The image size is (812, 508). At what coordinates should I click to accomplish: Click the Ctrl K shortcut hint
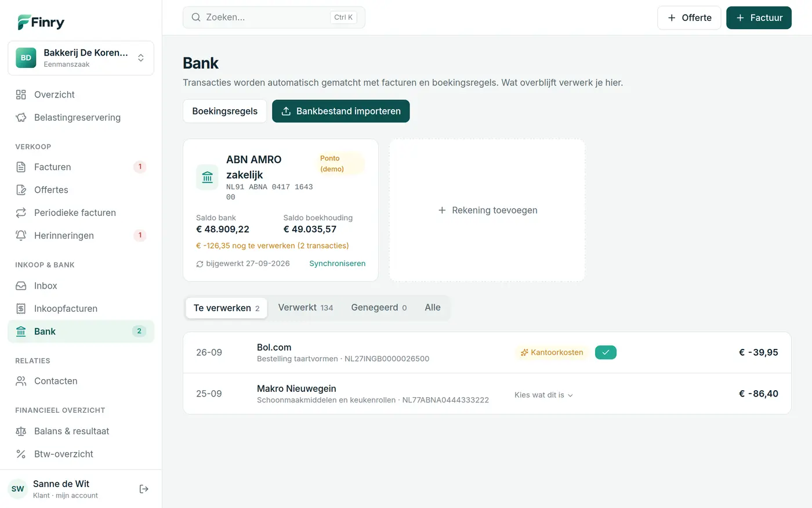tap(343, 17)
